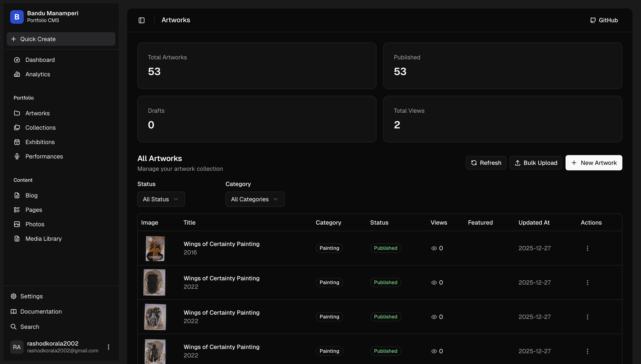Open Collections in the sidebar
The width and height of the screenshot is (641, 364).
pyautogui.click(x=40, y=128)
